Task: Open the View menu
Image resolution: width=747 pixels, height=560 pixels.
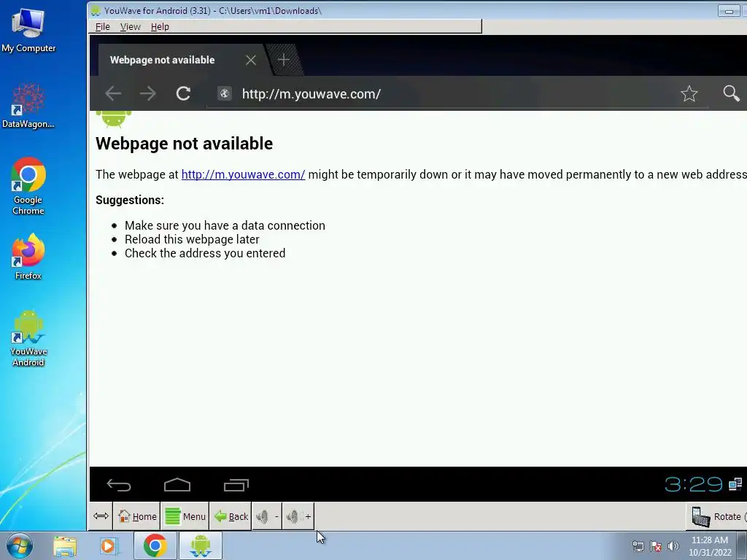Action: (130, 27)
